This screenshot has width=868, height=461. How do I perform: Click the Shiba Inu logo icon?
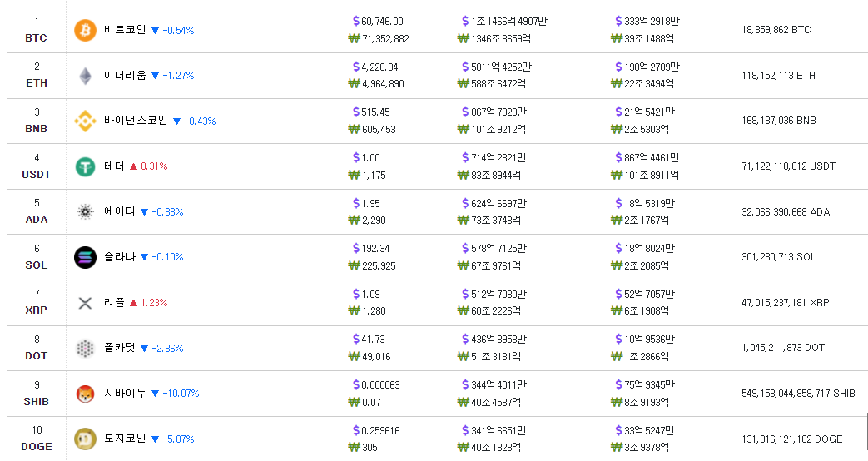[x=85, y=394]
